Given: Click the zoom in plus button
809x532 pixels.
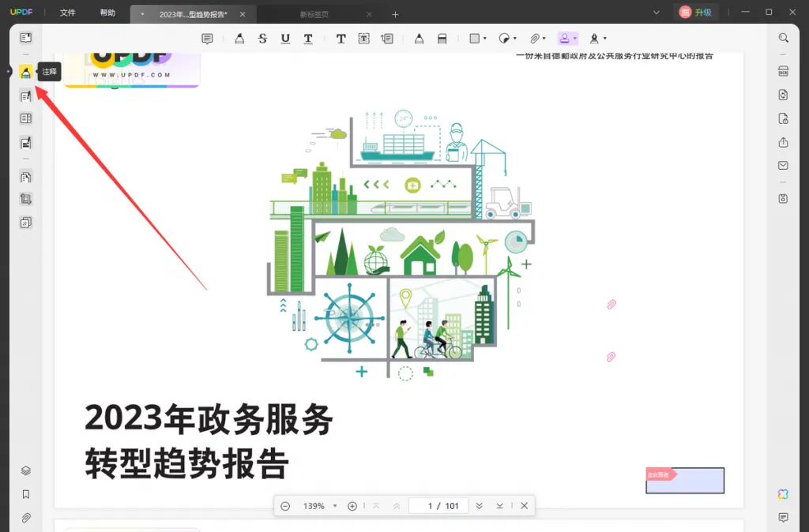Looking at the screenshot, I should tap(352, 506).
